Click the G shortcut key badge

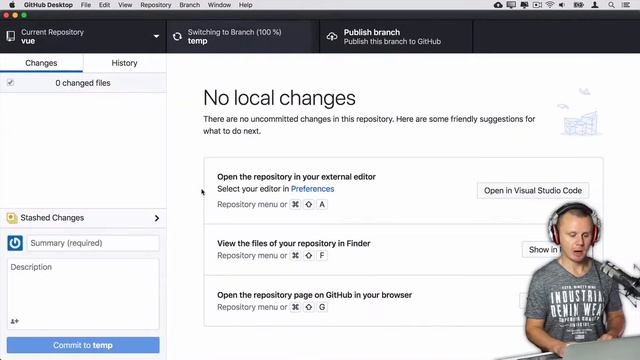tap(322, 307)
